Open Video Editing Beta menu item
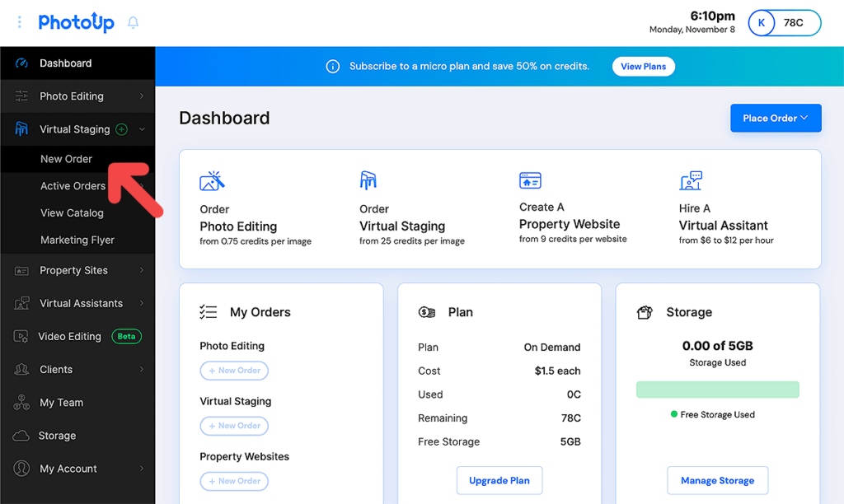 77,337
